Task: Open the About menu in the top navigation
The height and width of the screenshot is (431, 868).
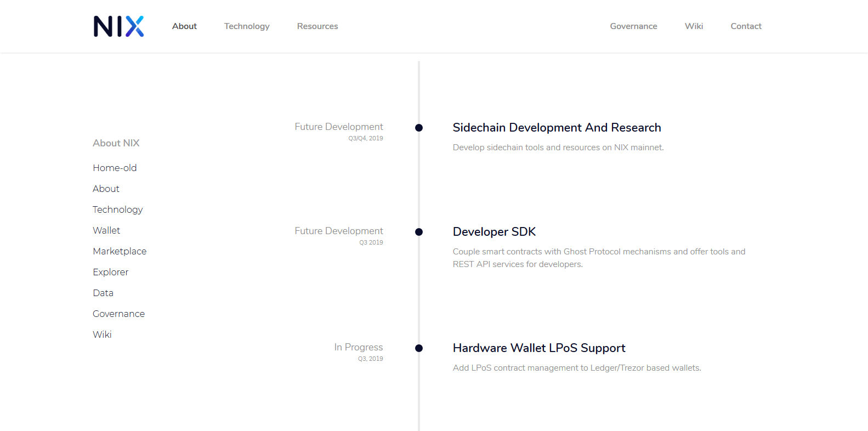Action: [x=184, y=26]
